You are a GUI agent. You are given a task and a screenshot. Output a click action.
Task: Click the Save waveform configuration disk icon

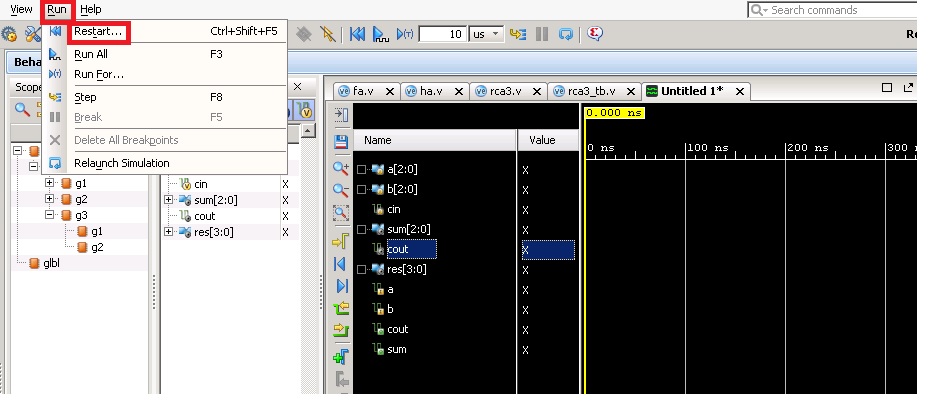pyautogui.click(x=341, y=142)
